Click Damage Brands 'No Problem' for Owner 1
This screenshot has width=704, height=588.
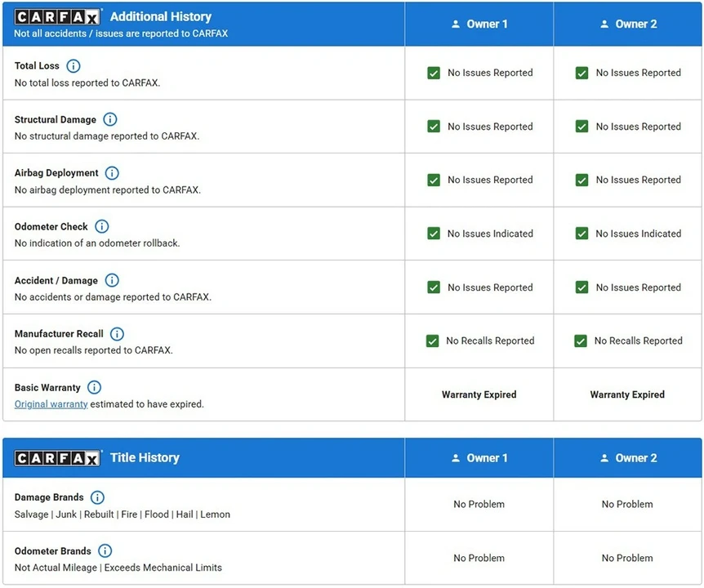[x=479, y=504]
